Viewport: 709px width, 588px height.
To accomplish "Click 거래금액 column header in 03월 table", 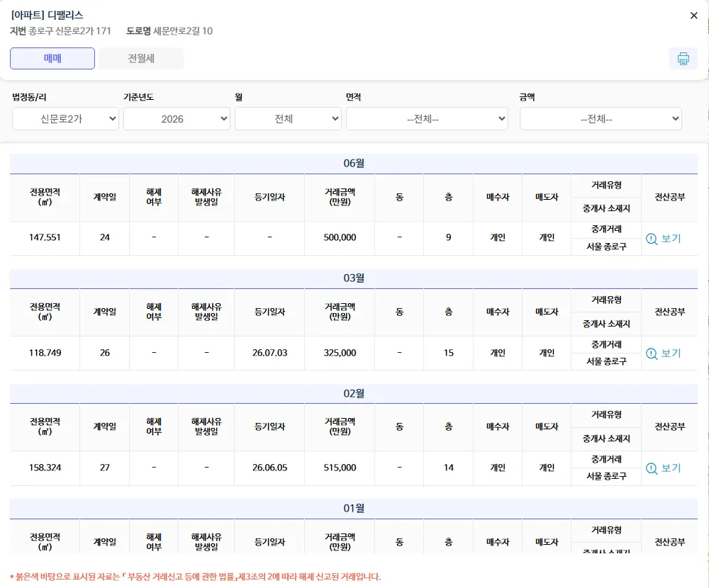I will (x=340, y=312).
